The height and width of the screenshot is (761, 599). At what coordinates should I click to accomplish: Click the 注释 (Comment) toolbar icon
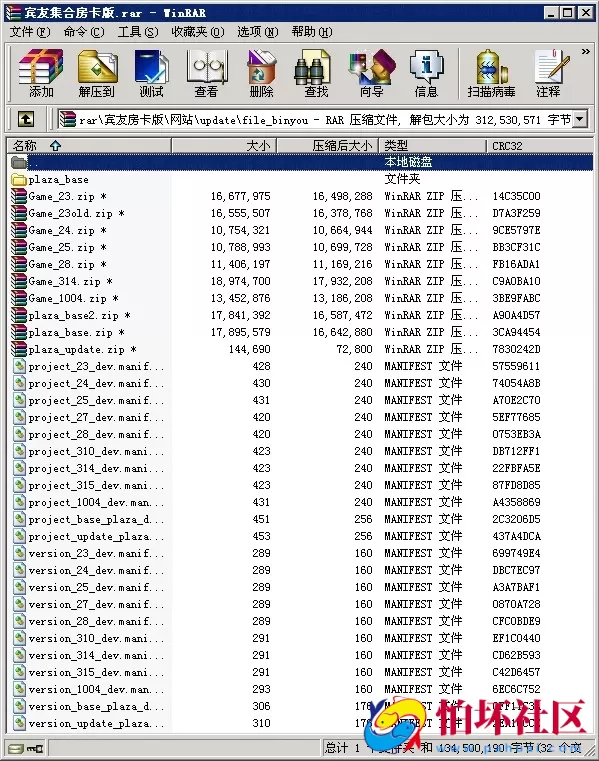pos(550,73)
